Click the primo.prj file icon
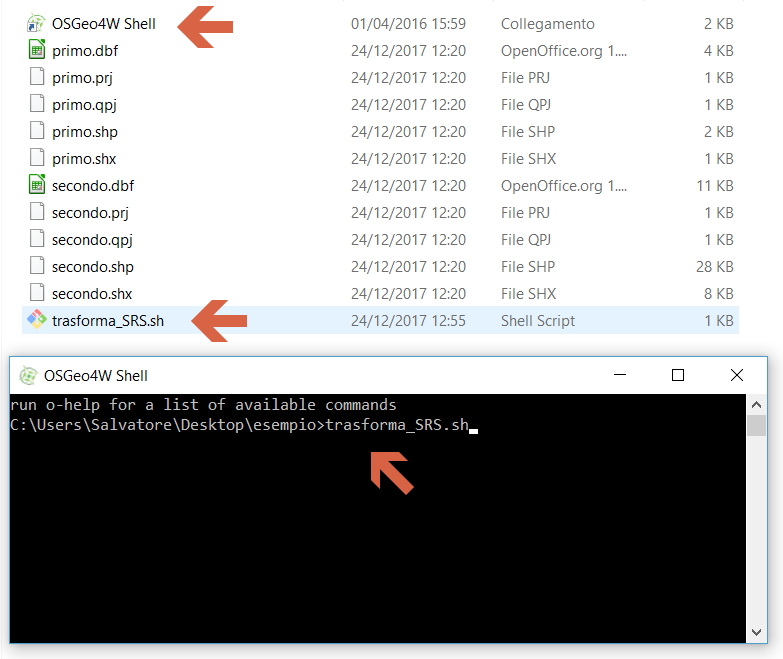This screenshot has width=783, height=659. coord(37,78)
